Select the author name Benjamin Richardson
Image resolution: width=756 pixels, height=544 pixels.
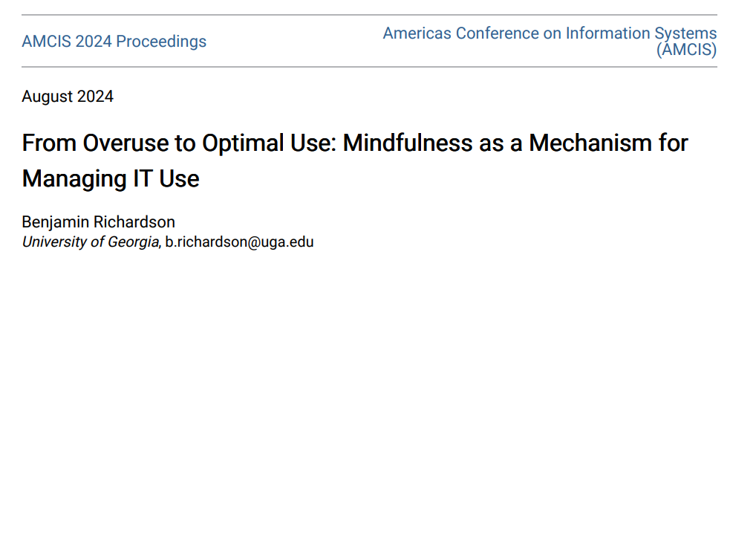pos(98,221)
